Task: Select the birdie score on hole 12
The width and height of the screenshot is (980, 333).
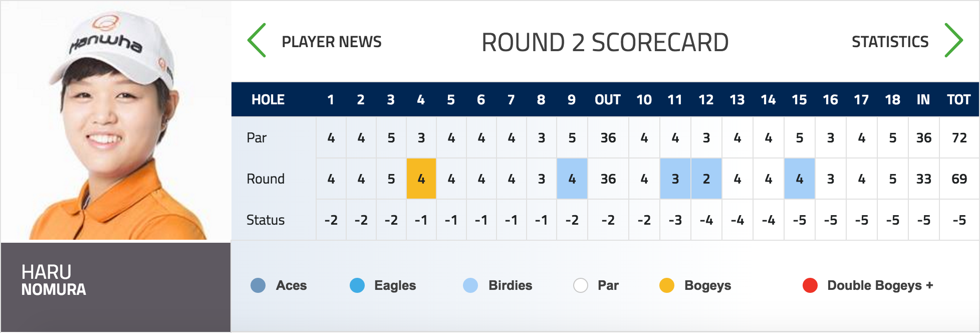Action: click(706, 179)
